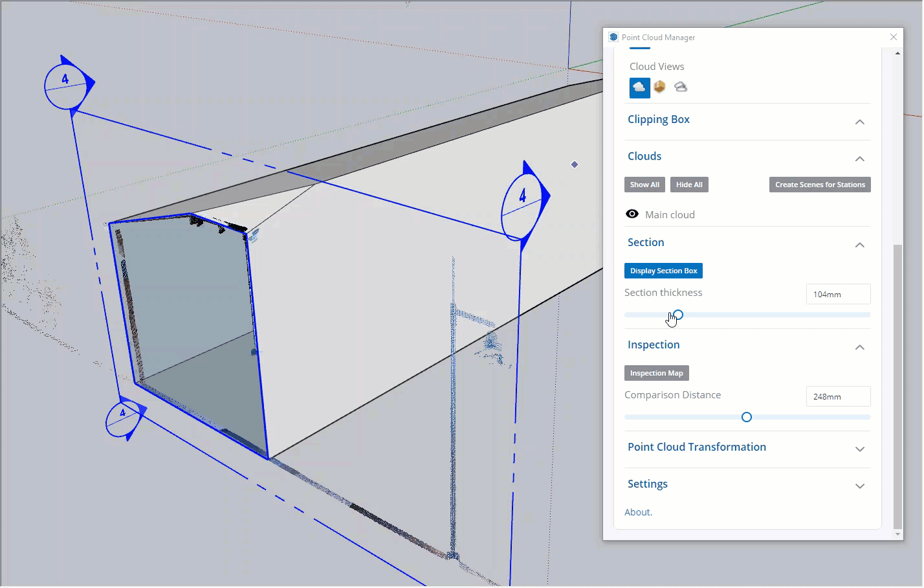This screenshot has height=588, width=924.
Task: Click the Point Cloud Transformation heading
Action: (x=696, y=447)
